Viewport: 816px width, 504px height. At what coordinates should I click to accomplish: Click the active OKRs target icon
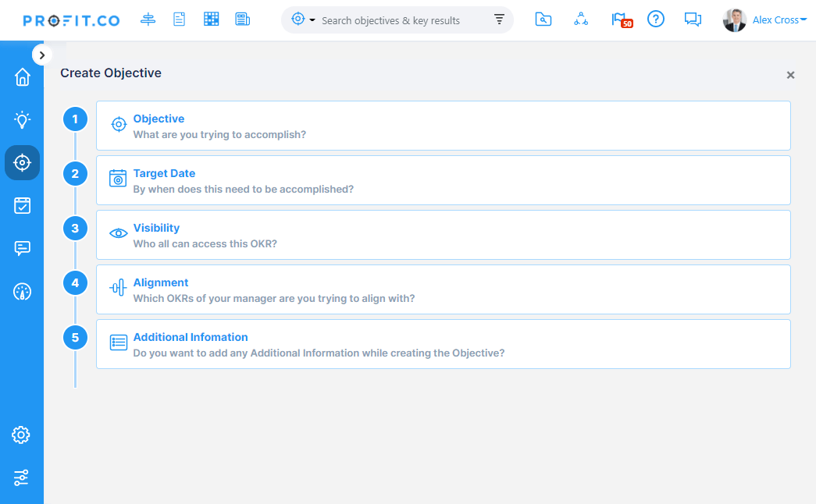click(21, 162)
